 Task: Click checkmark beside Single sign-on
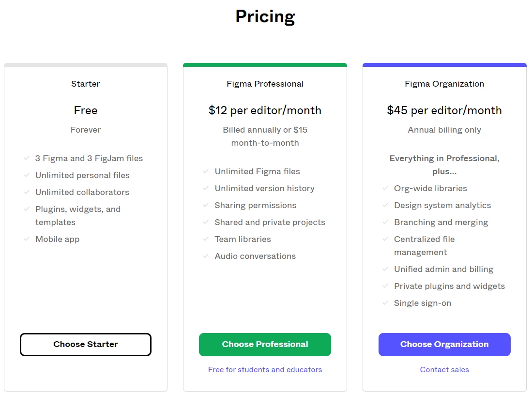[385, 303]
